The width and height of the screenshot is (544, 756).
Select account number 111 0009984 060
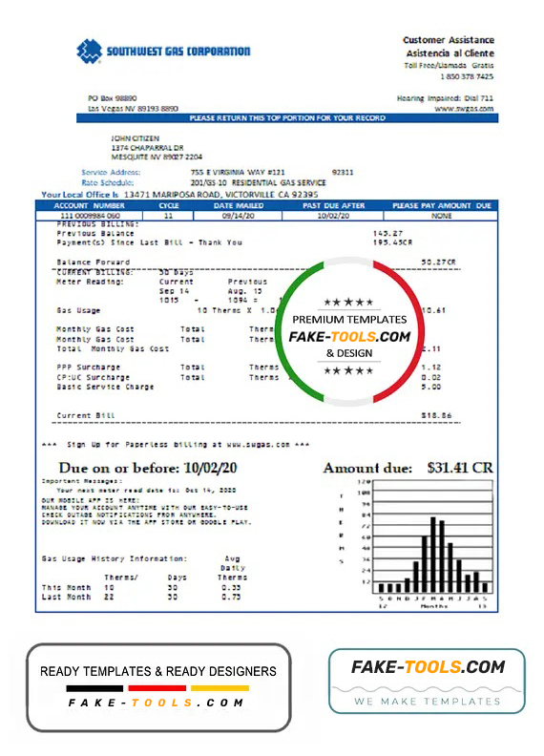pos(90,216)
